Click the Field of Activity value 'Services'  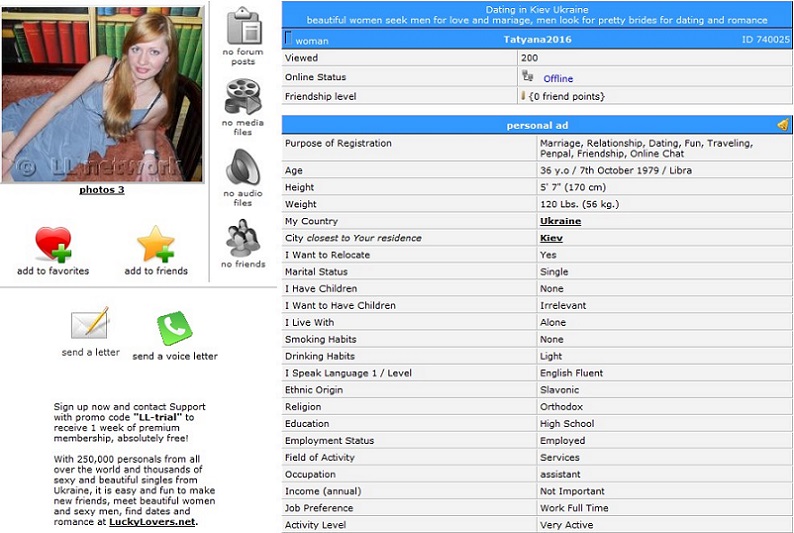(x=560, y=458)
